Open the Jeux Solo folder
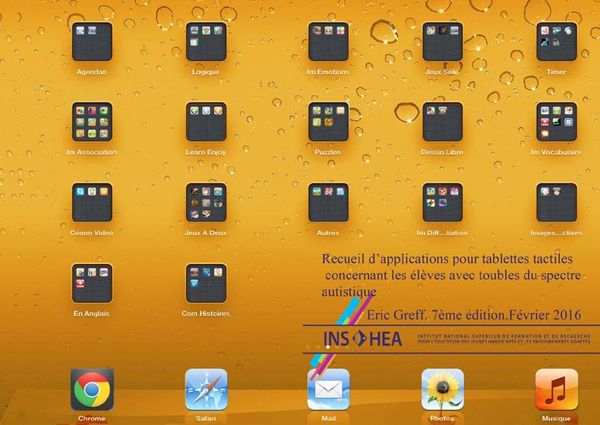 (442, 42)
